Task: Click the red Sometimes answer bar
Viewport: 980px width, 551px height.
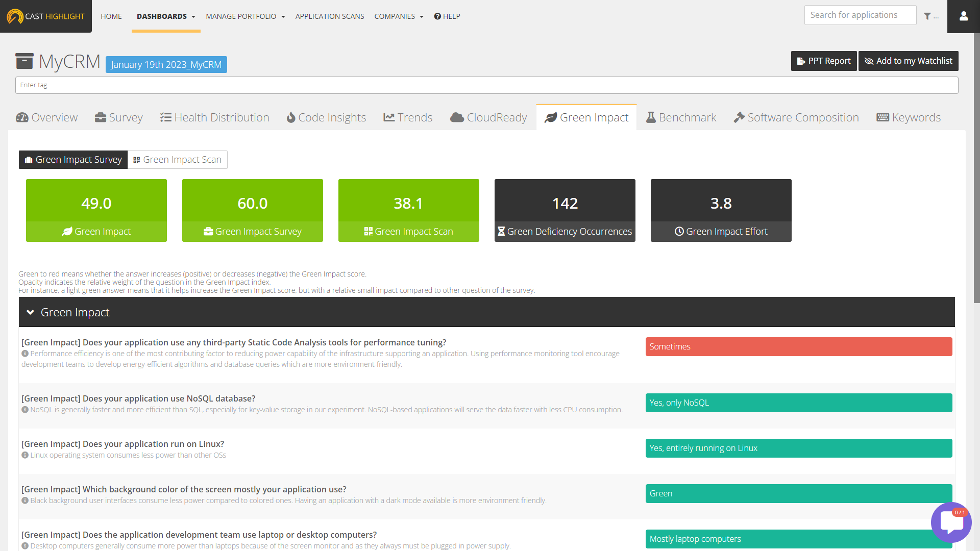Action: tap(798, 346)
